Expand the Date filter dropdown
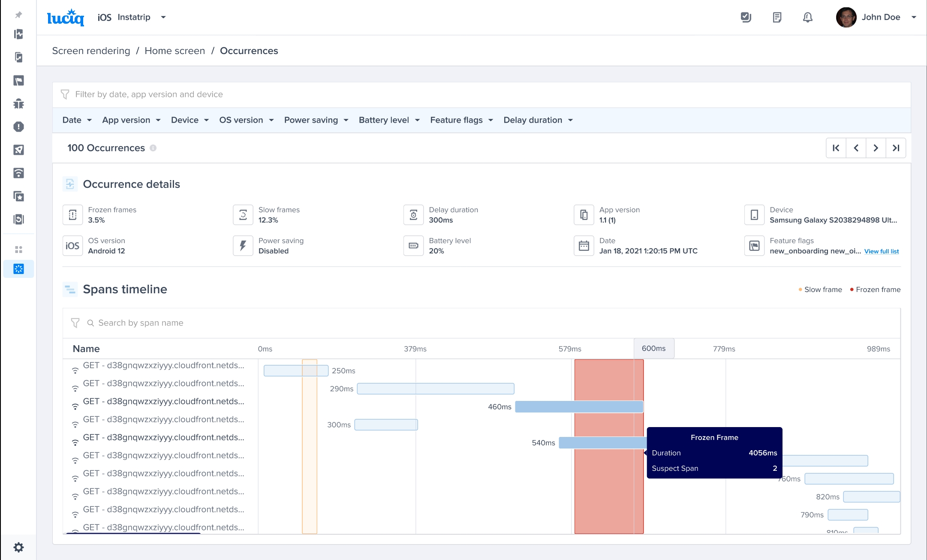Screen dimensions: 927x560 [77, 120]
